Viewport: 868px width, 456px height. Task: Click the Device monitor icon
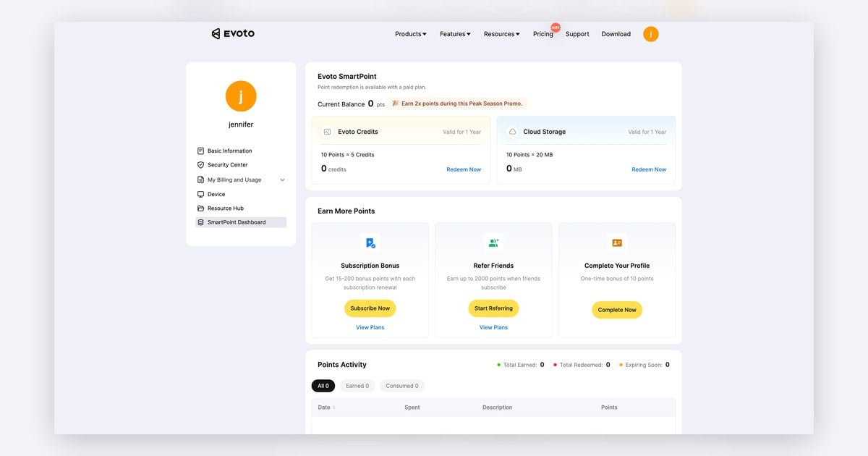(x=201, y=194)
